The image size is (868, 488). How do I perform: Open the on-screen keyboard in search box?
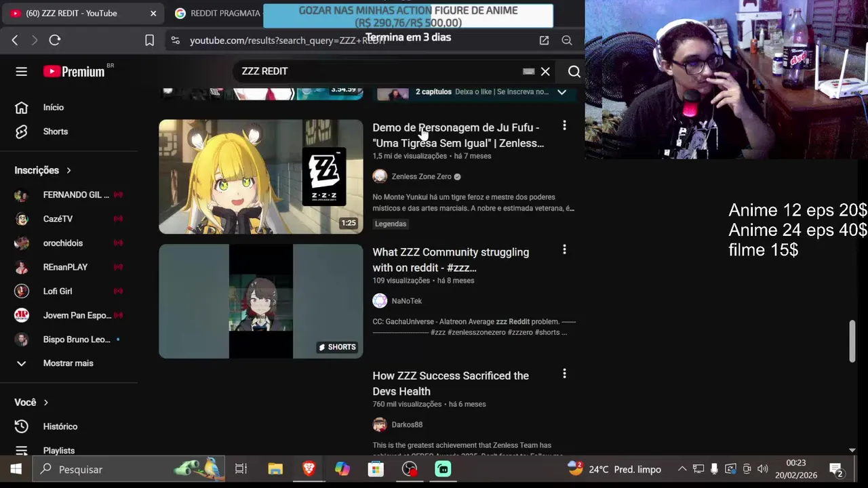pos(528,71)
